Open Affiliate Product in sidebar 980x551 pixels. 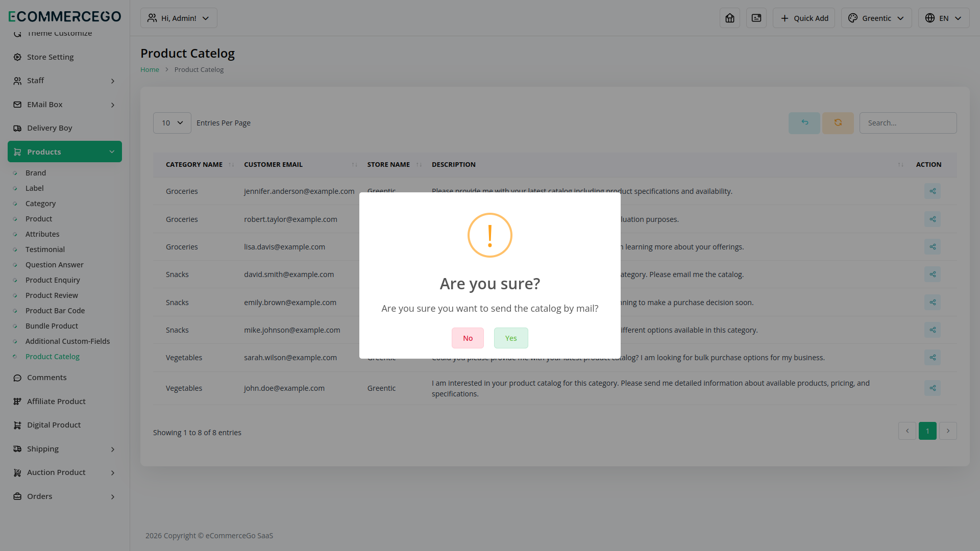(65, 402)
